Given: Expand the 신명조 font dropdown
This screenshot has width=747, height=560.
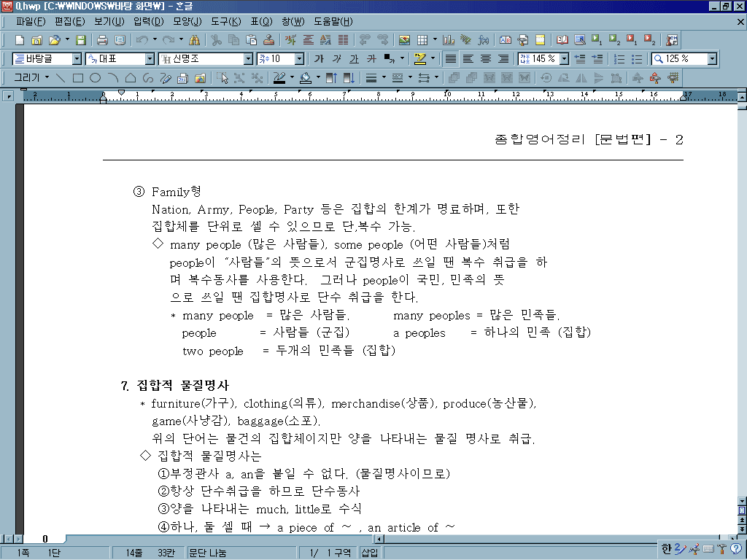Looking at the screenshot, I should [x=248, y=58].
